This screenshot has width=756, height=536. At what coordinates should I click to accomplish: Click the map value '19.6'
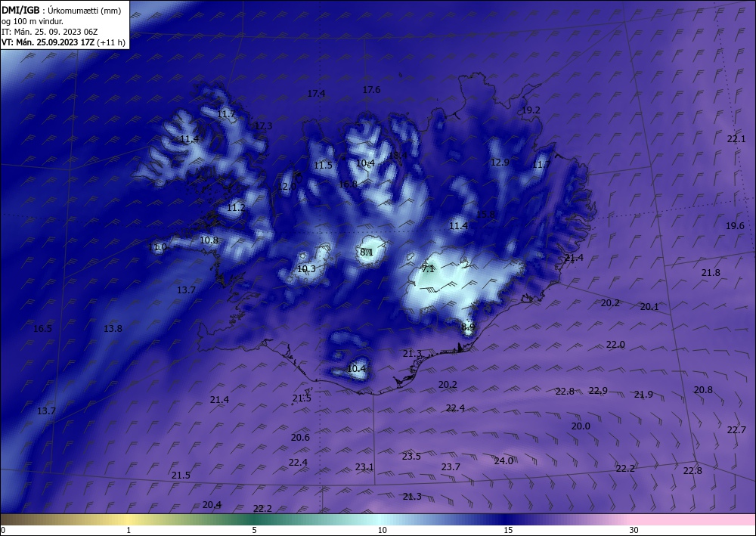point(735,225)
